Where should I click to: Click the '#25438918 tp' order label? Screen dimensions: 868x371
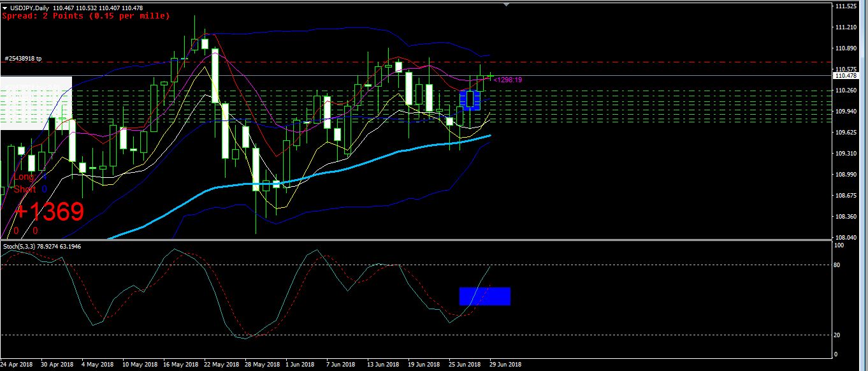tap(23, 59)
